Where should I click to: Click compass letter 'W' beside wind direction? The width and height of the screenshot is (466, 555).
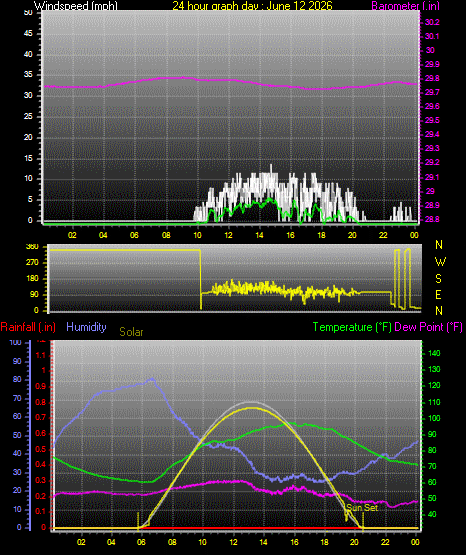point(440,262)
